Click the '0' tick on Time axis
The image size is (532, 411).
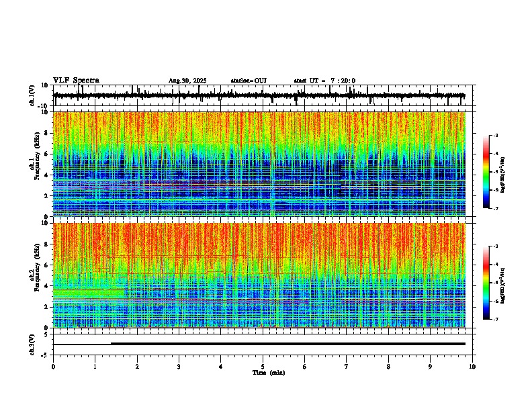point(53,367)
